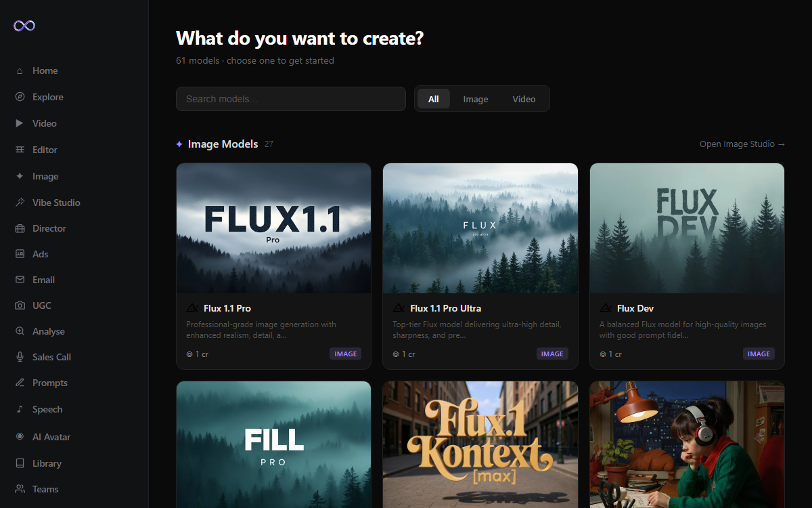Open the Flux Pro Ultra misty forest thumbnail
The image size is (812, 508).
(480, 228)
